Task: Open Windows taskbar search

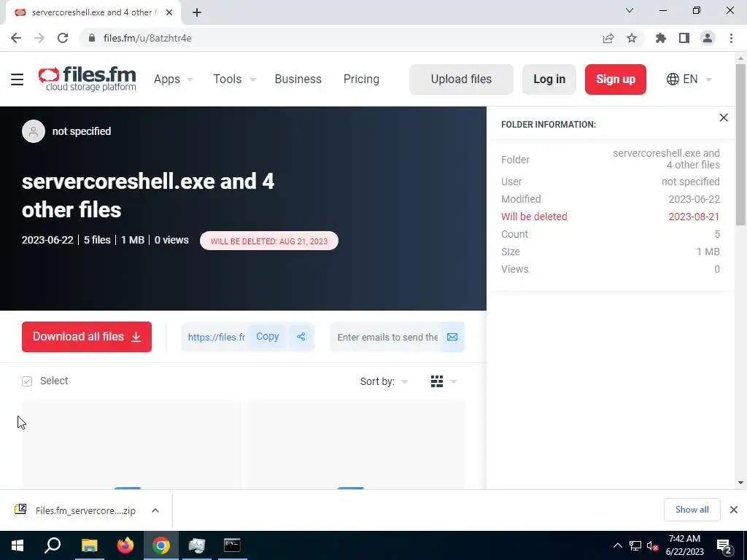Action: [53, 545]
